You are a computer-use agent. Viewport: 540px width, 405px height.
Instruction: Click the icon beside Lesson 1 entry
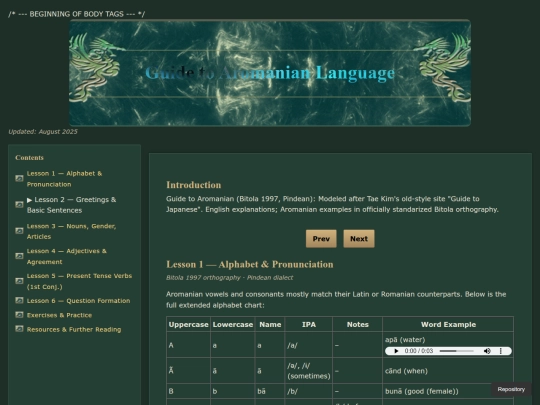click(19, 178)
